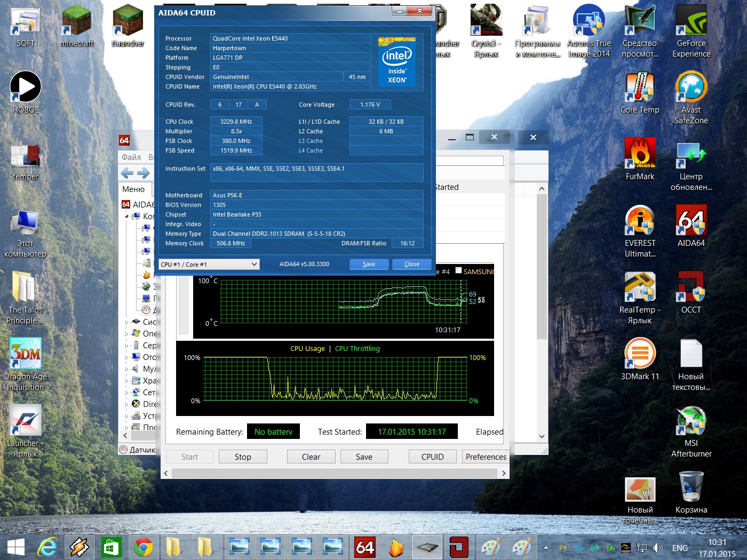Select the AIDA64 root tree item
747x560 pixels.
(138, 204)
